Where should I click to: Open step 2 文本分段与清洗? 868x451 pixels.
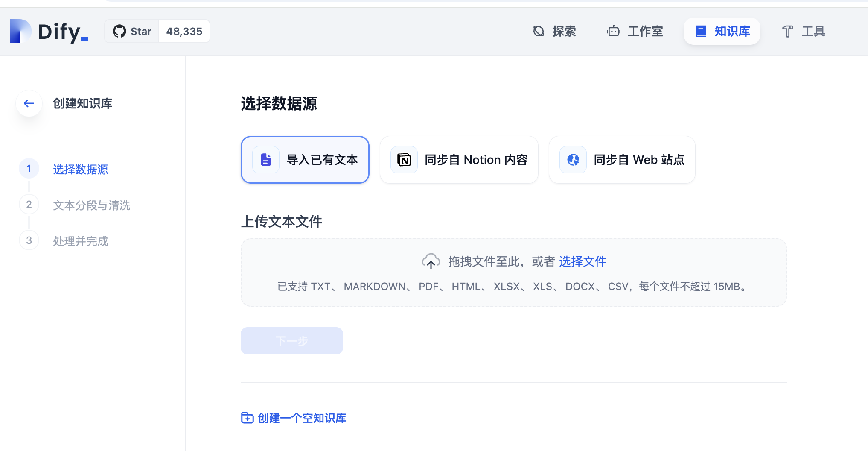tap(91, 205)
